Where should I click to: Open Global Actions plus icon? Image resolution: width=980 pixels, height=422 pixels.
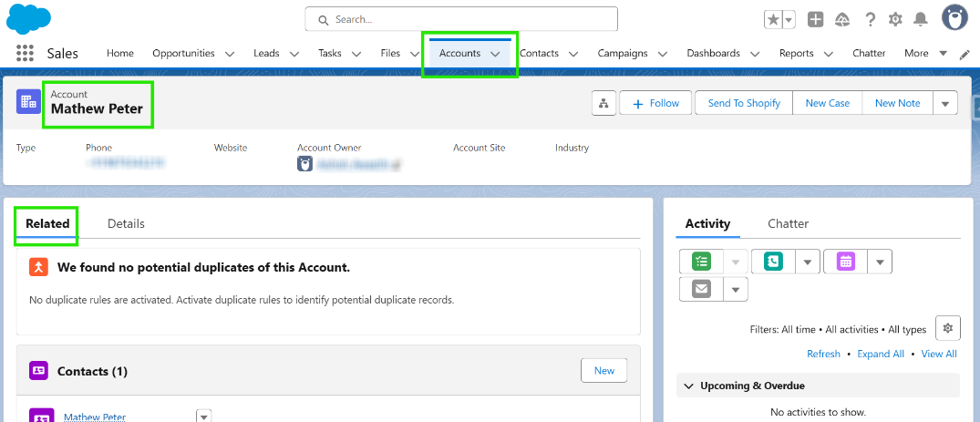pyautogui.click(x=815, y=19)
